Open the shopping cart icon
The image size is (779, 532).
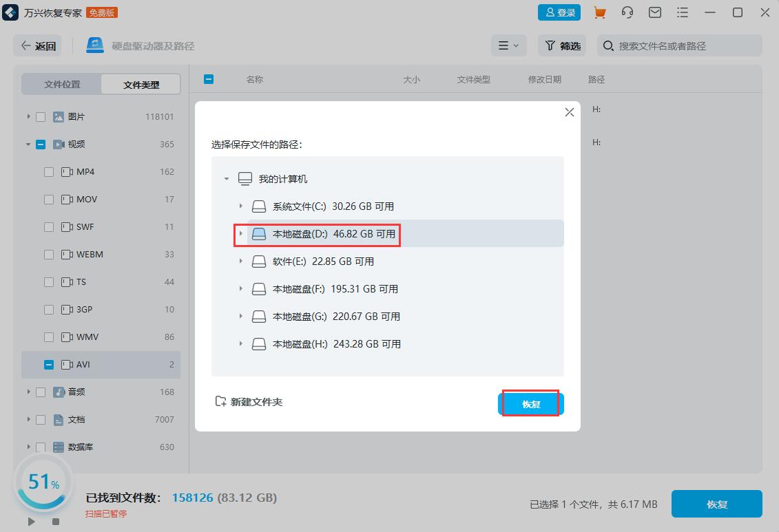coord(600,12)
